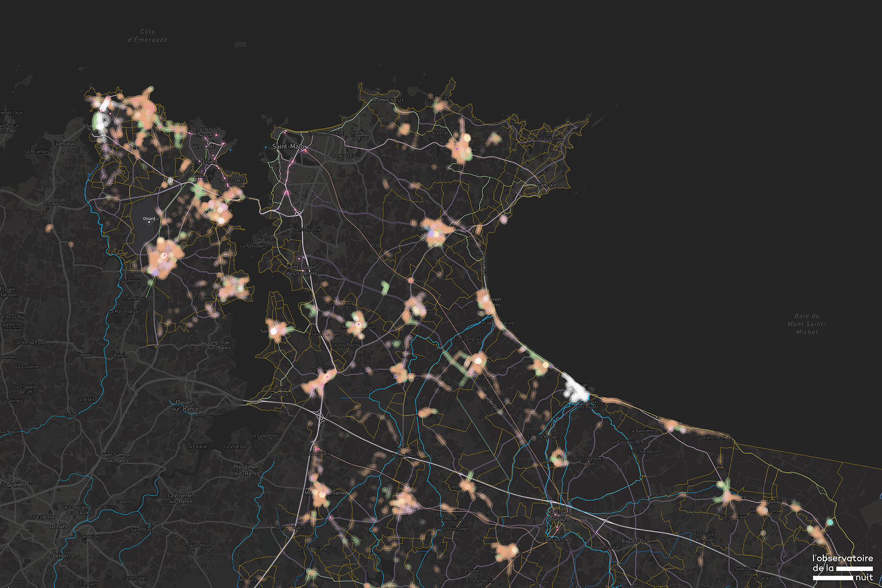Click the La Briantais label
Screen dimensions: 882x588
click(x=37, y=152)
